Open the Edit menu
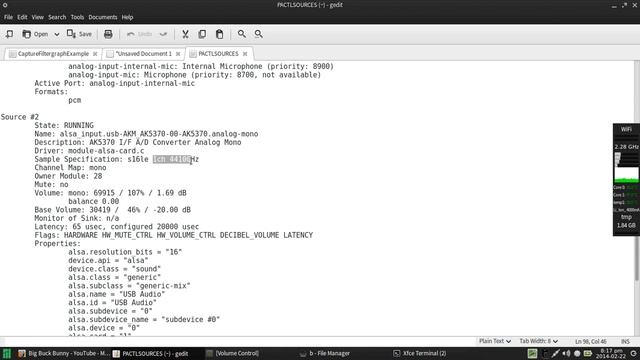 coord(22,17)
